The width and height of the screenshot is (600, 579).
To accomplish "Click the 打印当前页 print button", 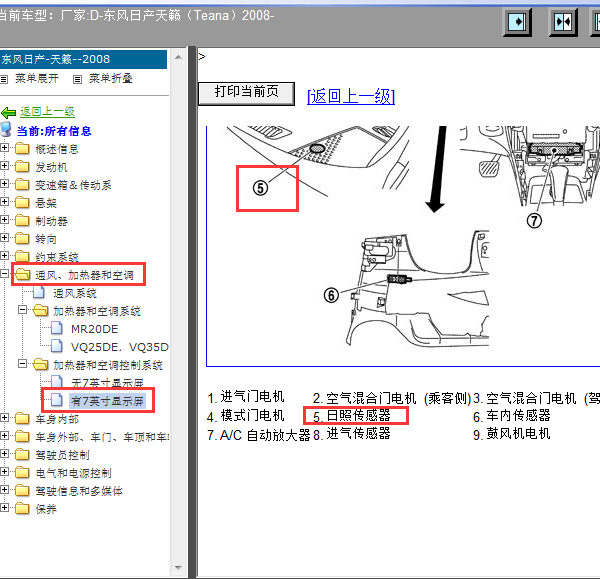I will tap(246, 93).
